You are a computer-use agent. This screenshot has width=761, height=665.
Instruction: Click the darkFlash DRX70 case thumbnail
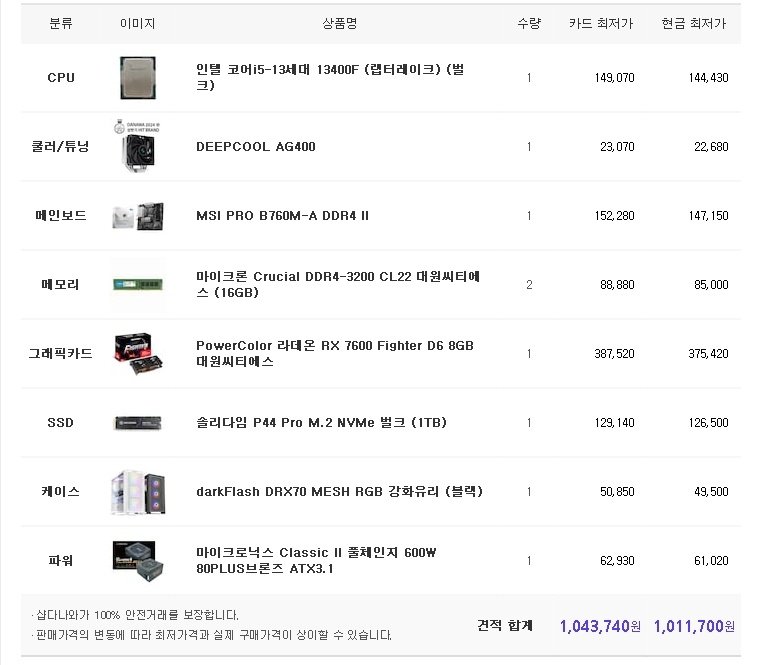click(138, 492)
